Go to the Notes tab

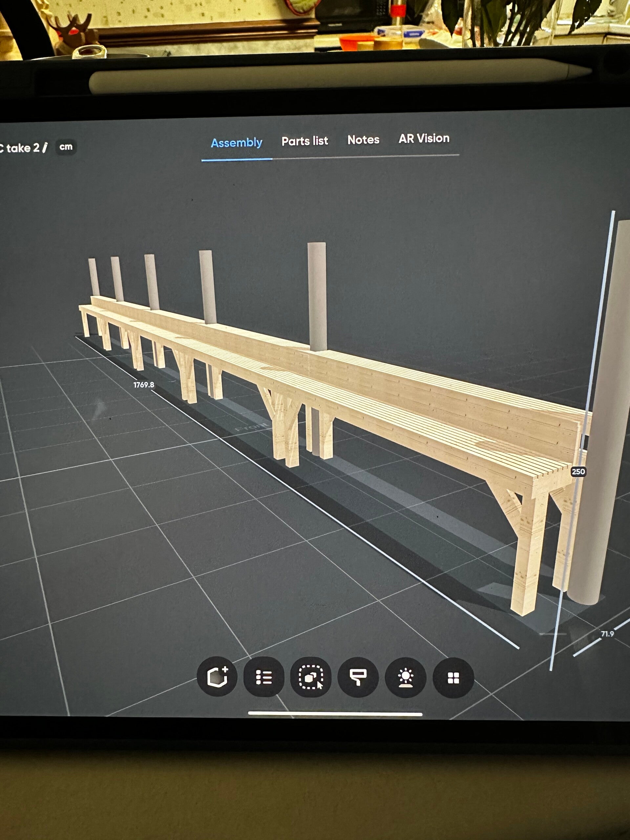tap(364, 140)
